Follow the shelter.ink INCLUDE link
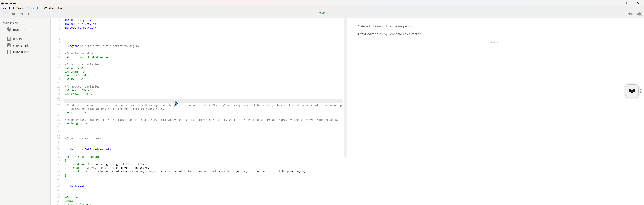This screenshot has height=205, width=644. point(87,24)
